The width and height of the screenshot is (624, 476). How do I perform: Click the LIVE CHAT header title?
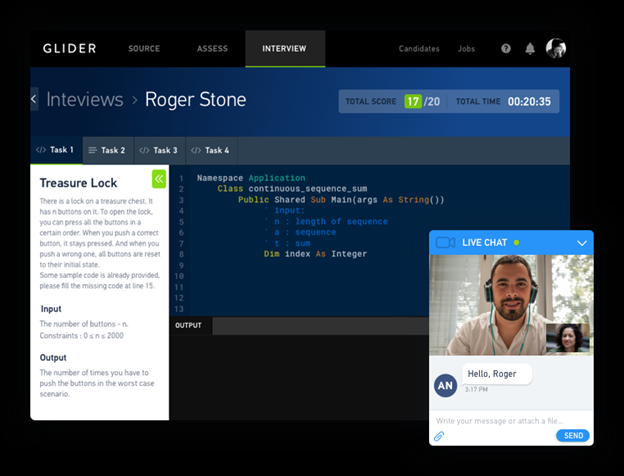484,243
